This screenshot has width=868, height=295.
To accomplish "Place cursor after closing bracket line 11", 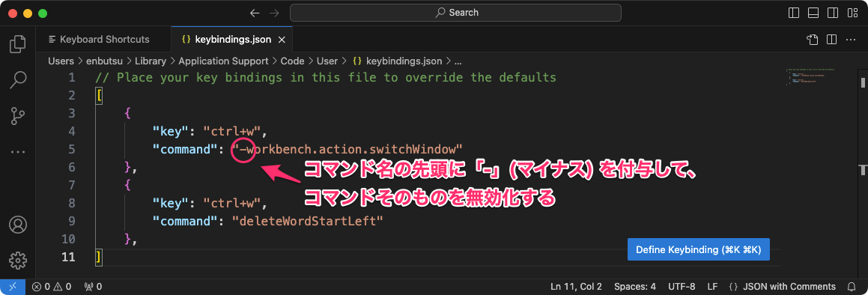I will [103, 257].
